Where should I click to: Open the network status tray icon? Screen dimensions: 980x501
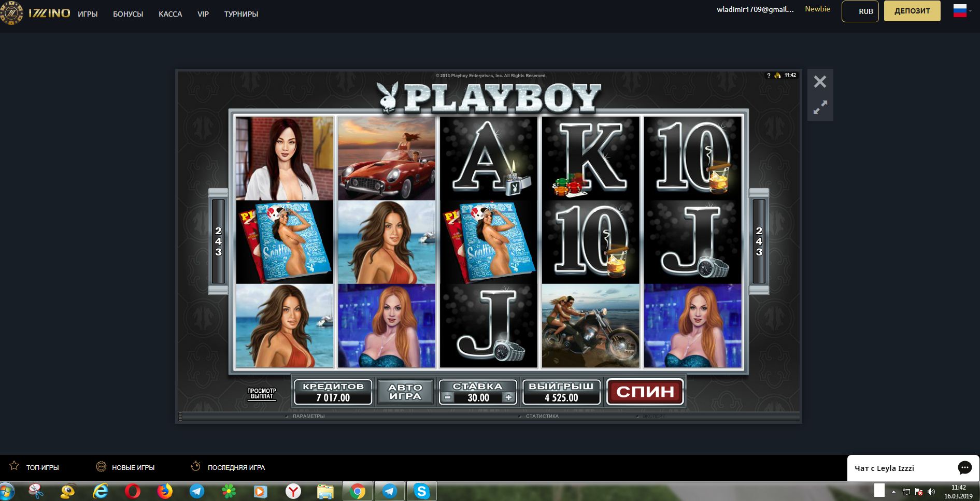click(906, 491)
